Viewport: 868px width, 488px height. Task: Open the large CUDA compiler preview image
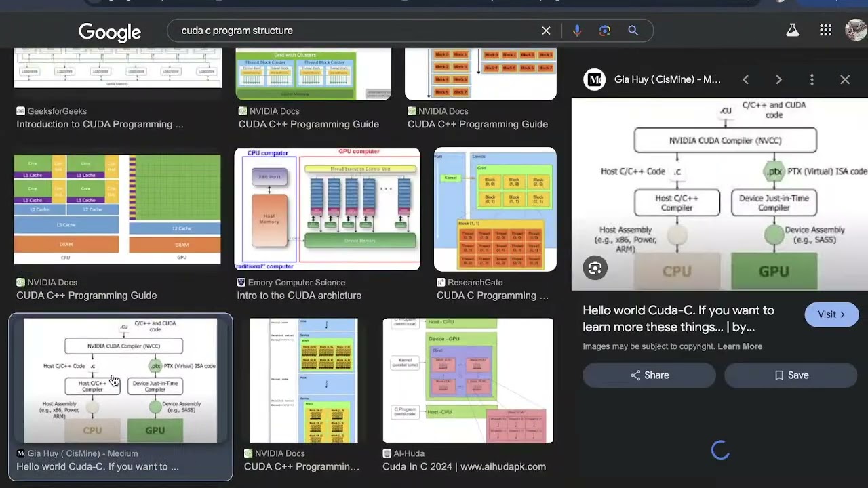719,195
